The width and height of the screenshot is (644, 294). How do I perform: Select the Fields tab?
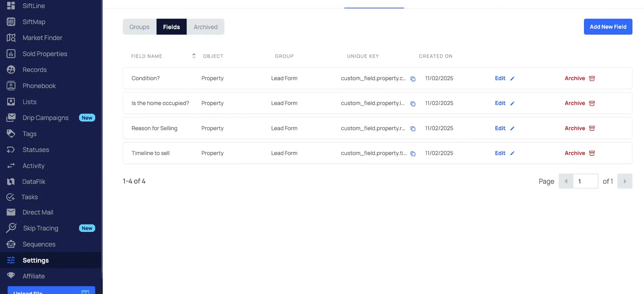point(171,27)
